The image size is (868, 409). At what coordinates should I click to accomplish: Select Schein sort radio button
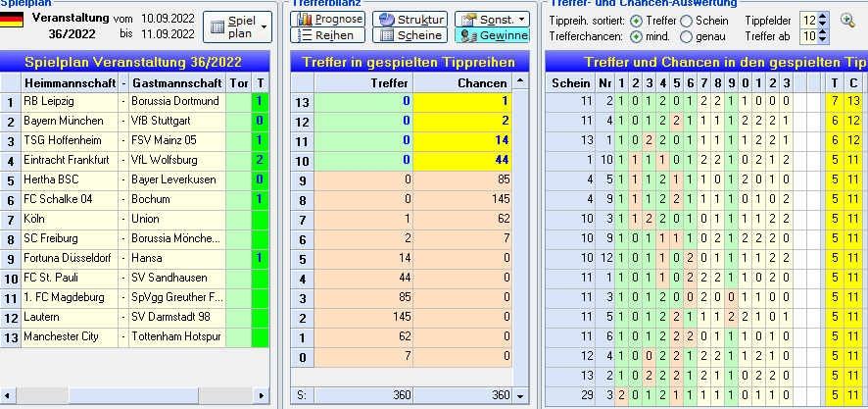pos(686,21)
